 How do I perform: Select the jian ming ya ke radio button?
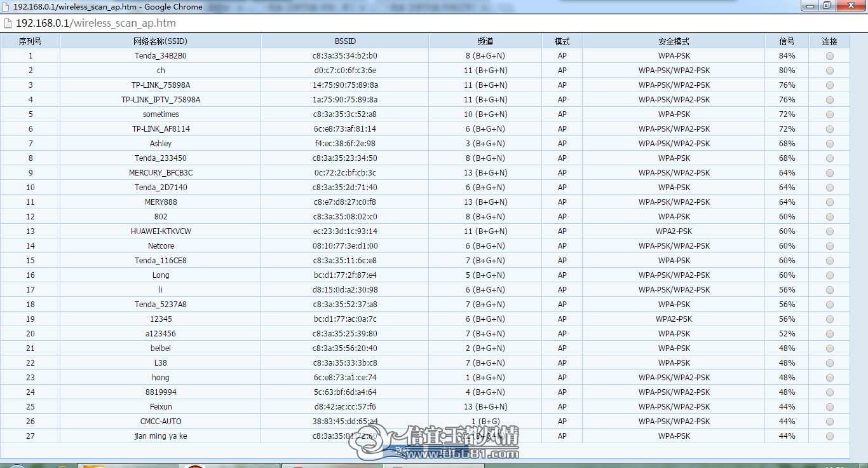click(x=829, y=436)
